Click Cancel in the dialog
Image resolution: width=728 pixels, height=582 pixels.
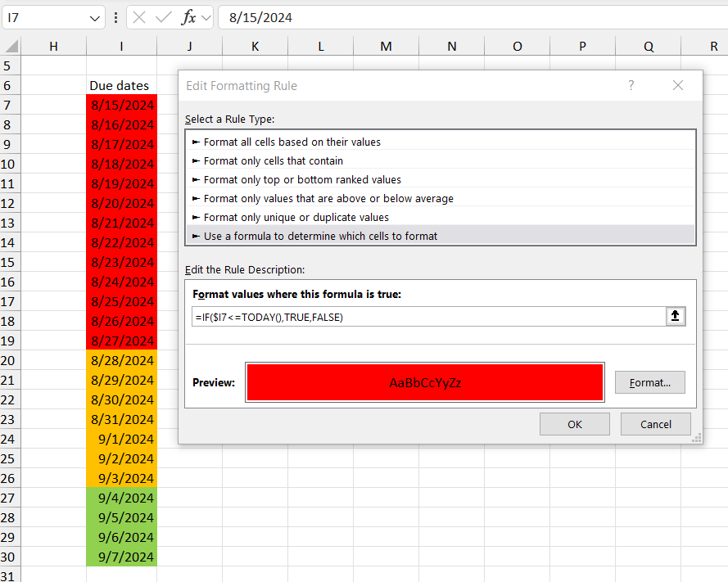coord(656,424)
